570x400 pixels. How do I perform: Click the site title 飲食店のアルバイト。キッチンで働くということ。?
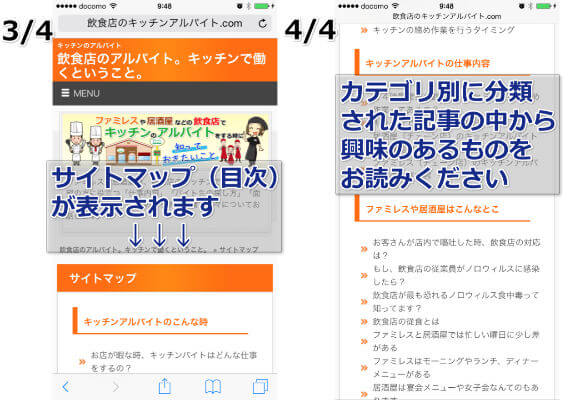pos(162,66)
